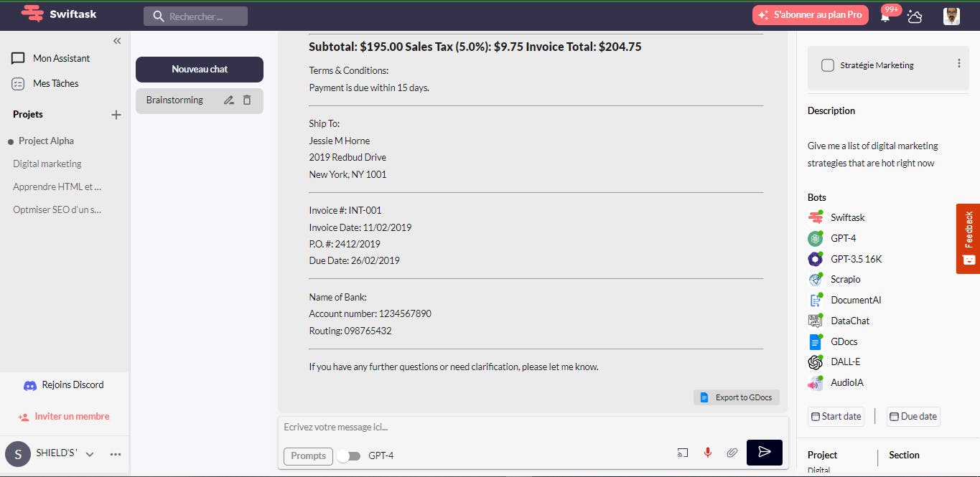Send the message with arrow button
This screenshot has height=477, width=980.
(x=765, y=453)
